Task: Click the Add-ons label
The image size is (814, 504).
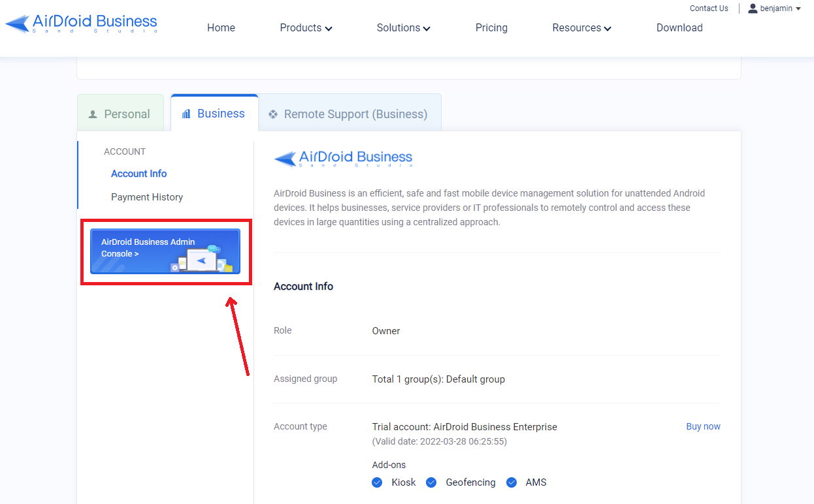Action: 389,465
